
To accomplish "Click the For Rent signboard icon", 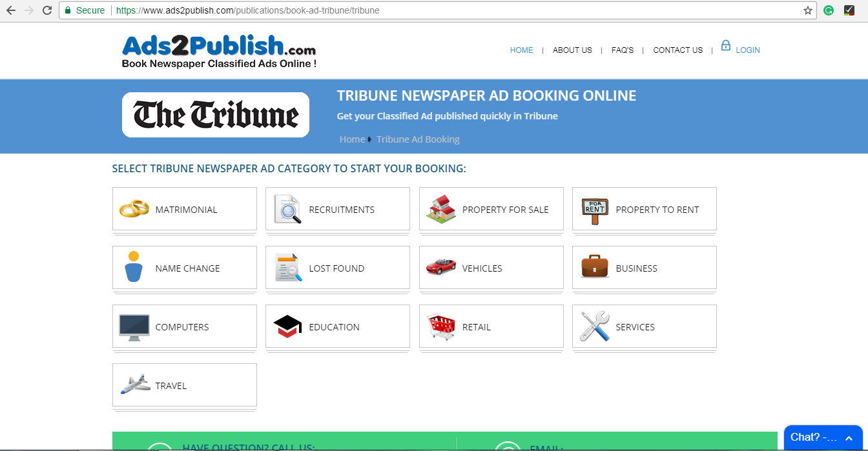I will pos(594,208).
